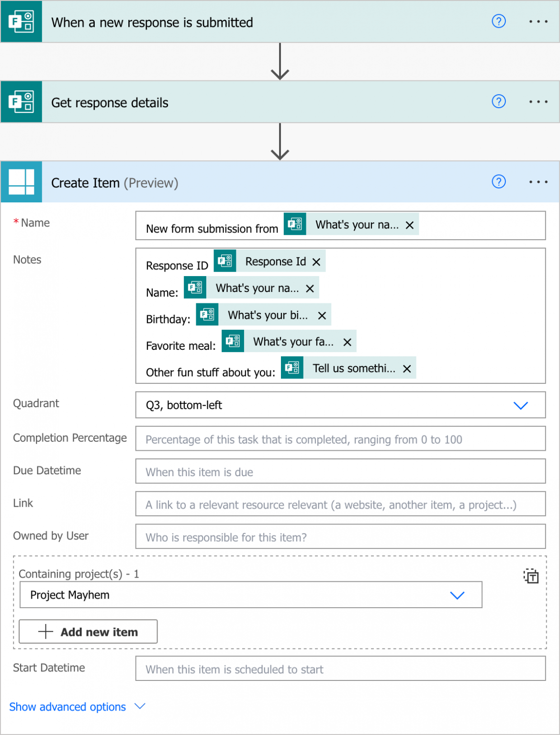Open help for When a new response is submitted
560x735 pixels.
(498, 22)
